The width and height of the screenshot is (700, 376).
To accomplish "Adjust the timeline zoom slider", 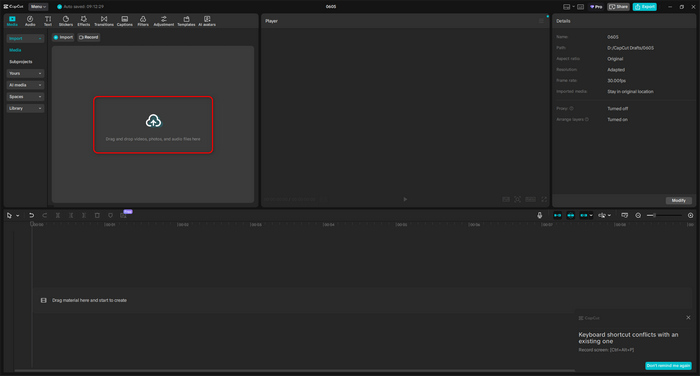I will point(664,215).
